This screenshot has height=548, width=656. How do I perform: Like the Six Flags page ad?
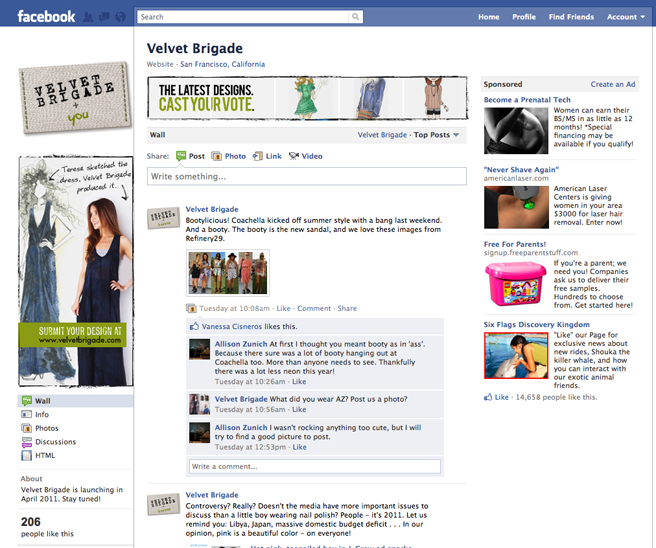click(502, 397)
